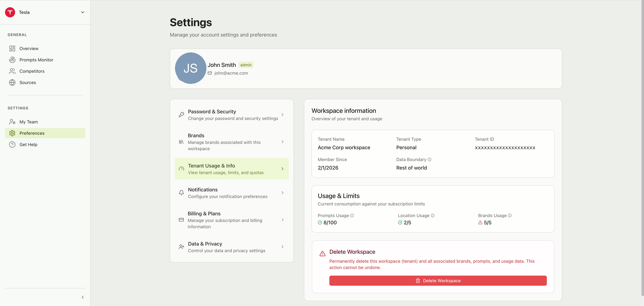Click the JS profile avatar
644x306 pixels.
tap(191, 68)
